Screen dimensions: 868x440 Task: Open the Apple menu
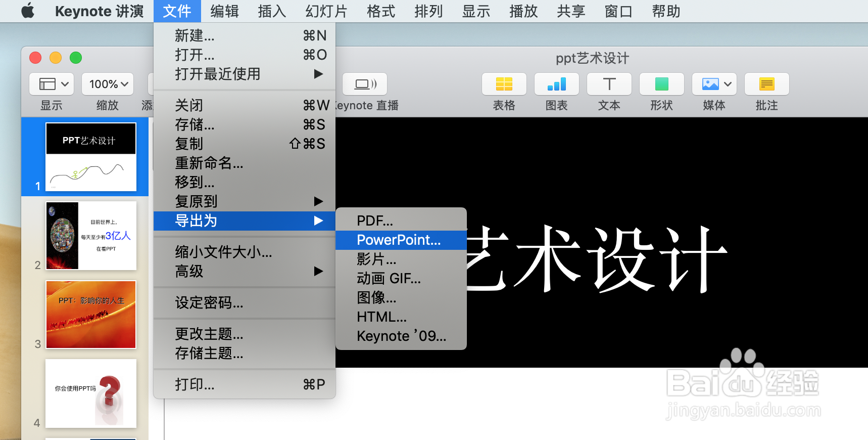click(x=28, y=11)
